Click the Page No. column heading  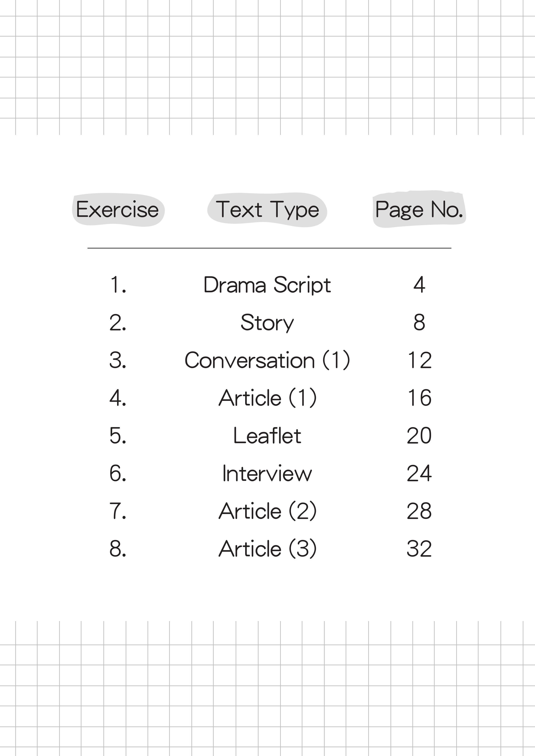tap(419, 209)
